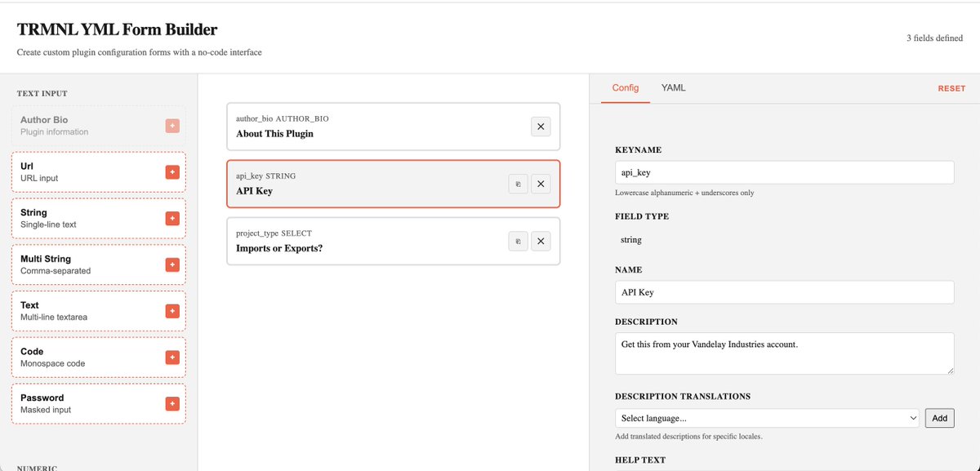
Task: Delete the Imports or Exports? field
Action: point(541,241)
